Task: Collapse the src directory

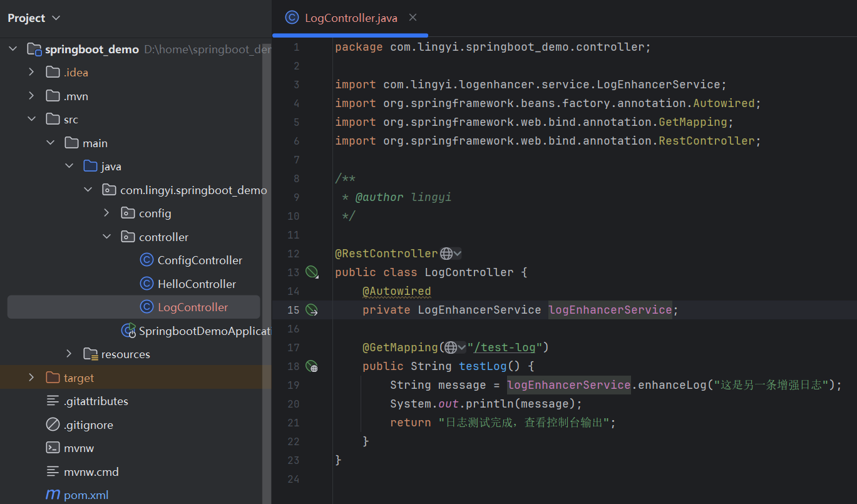Action: [31, 118]
